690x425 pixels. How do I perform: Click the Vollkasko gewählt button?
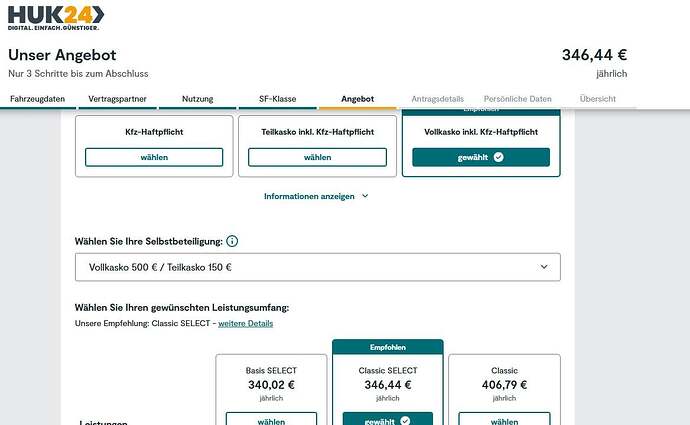481,157
